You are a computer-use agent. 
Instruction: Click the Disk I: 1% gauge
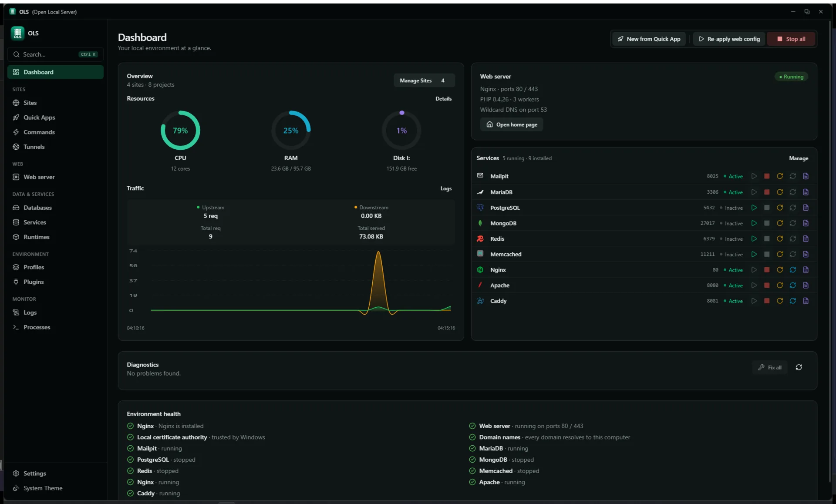(401, 131)
